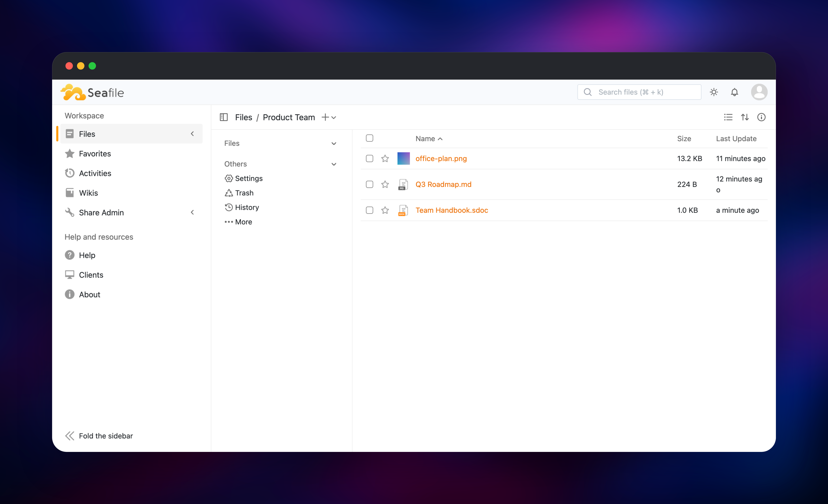This screenshot has width=828, height=504.
Task: Click the Size column header
Action: [684, 139]
